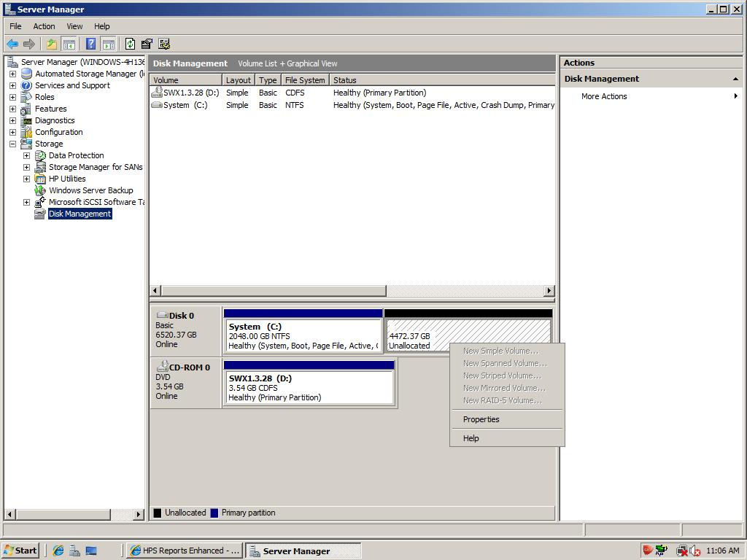Click the Start button
Image resolution: width=747 pixels, height=560 pixels.
(x=20, y=551)
